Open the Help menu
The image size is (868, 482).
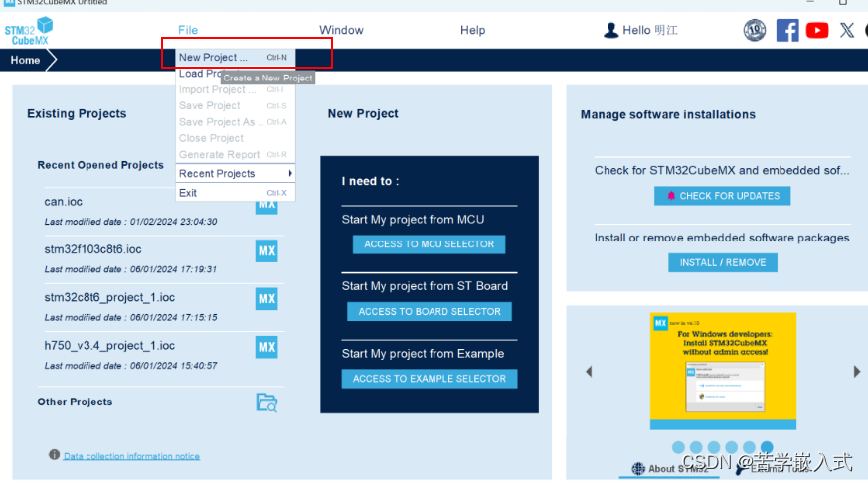(x=472, y=30)
